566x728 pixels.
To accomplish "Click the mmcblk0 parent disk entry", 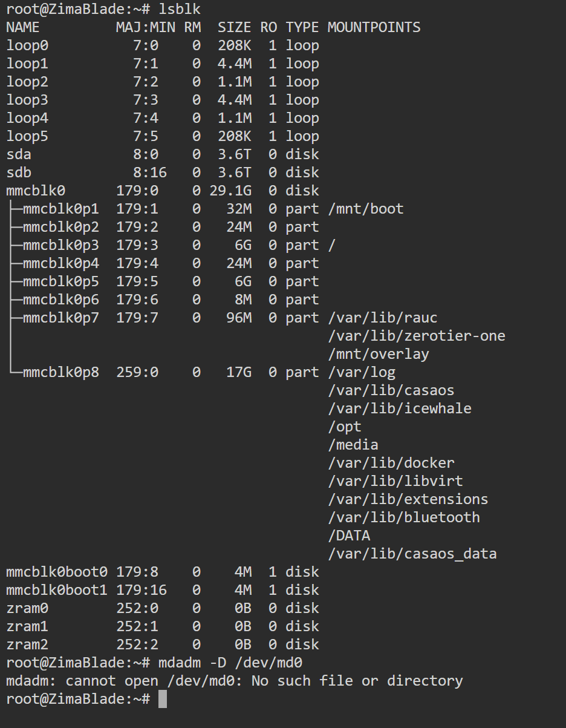I will (x=35, y=191).
